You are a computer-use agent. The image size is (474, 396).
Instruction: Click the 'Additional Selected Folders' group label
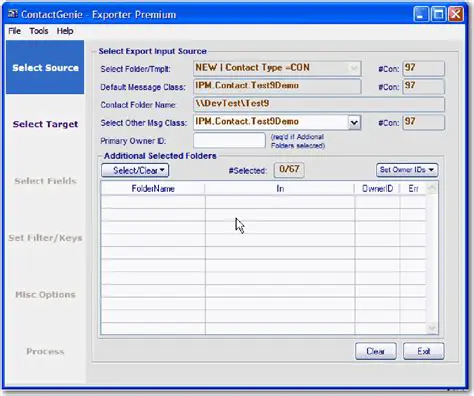click(160, 156)
